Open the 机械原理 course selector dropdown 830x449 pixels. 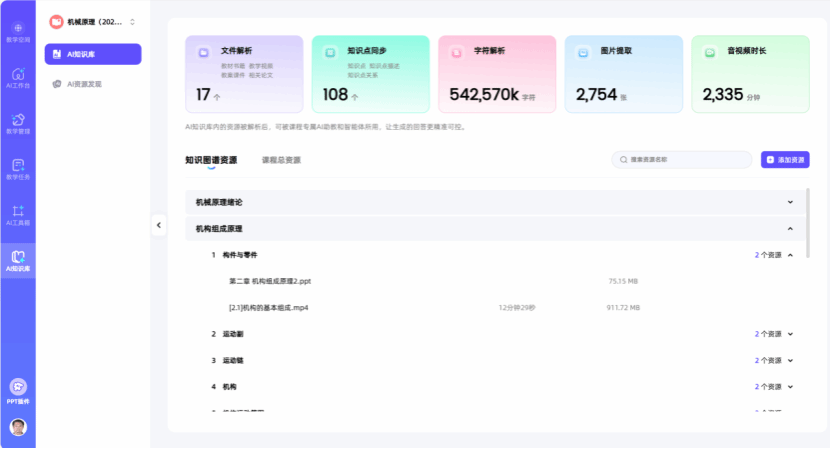pos(93,21)
